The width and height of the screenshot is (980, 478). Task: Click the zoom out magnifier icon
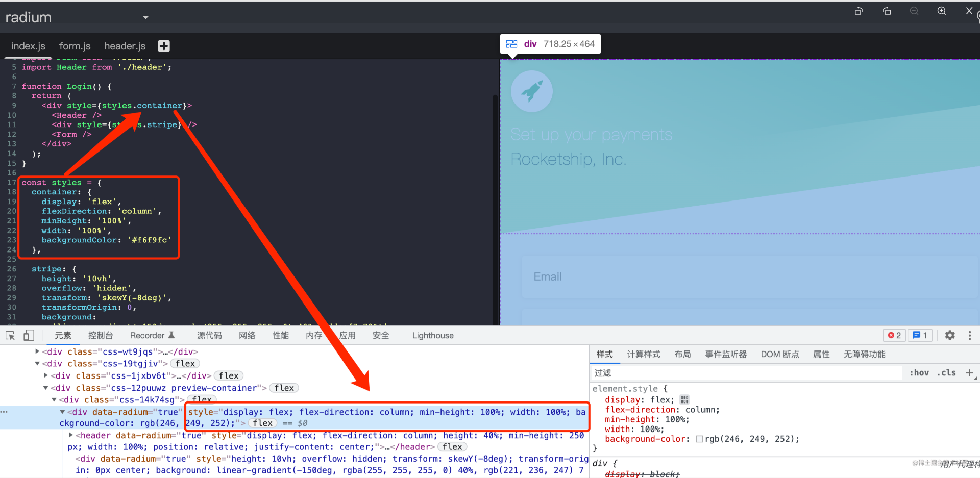(914, 11)
